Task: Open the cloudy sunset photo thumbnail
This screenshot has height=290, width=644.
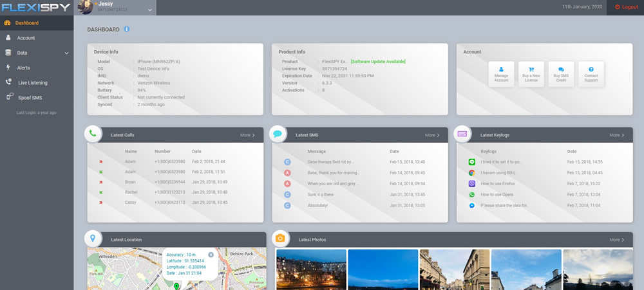Action: 598,269
